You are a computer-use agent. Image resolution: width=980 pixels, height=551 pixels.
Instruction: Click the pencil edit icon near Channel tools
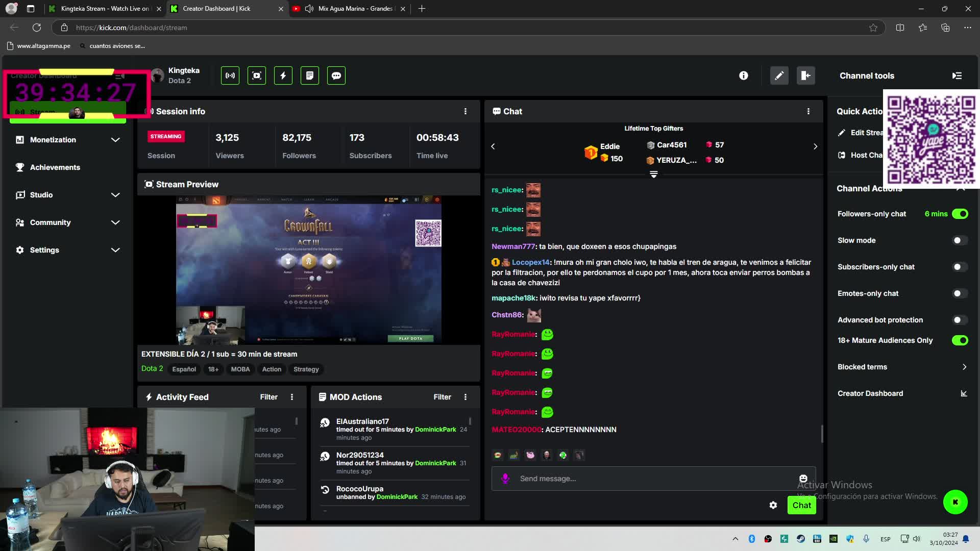pos(779,76)
